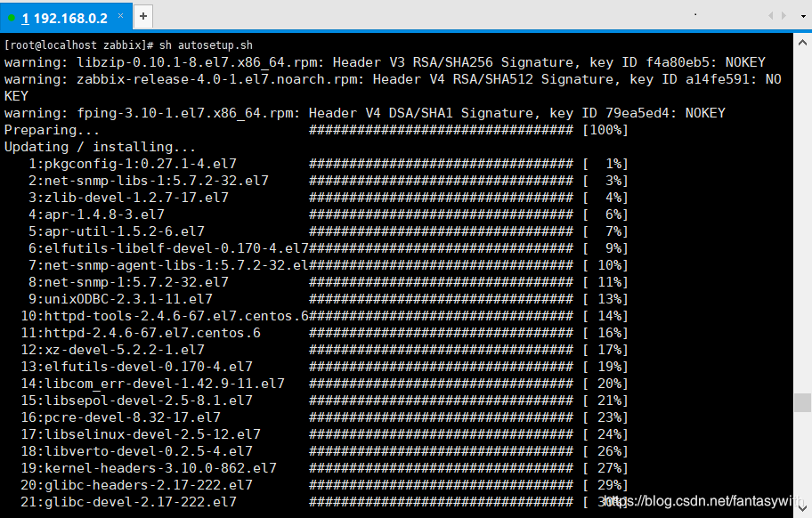Click the 'Updating / installing...' line
Screen dimensions: 812x518
[100, 147]
